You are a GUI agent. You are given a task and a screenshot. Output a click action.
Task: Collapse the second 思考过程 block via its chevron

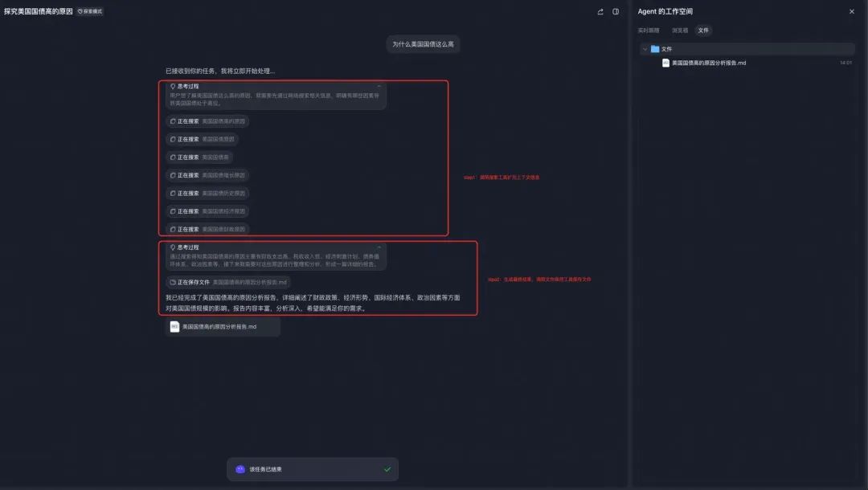click(379, 247)
